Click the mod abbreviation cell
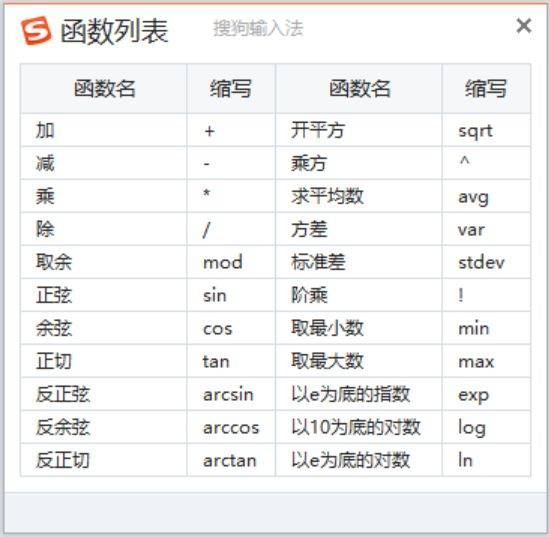The height and width of the screenshot is (537, 550). coord(231,262)
